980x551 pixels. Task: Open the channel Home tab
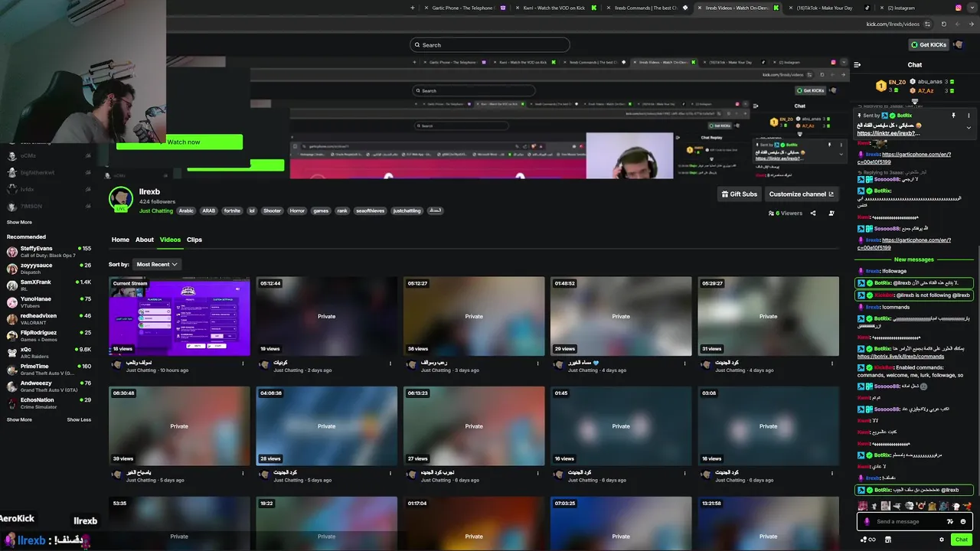(120, 240)
